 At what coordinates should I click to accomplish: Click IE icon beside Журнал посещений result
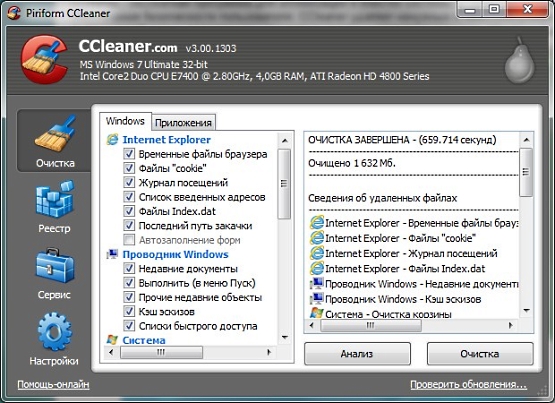317,253
